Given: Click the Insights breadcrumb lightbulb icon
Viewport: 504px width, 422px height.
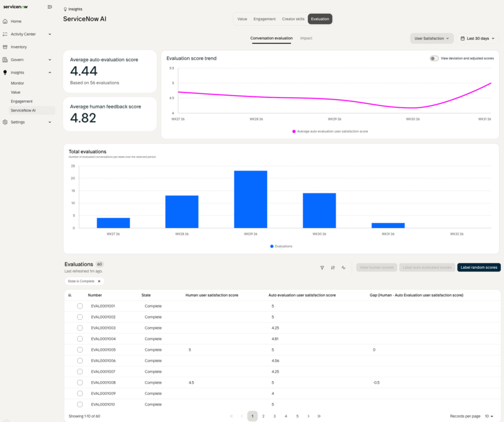Looking at the screenshot, I should [66, 9].
